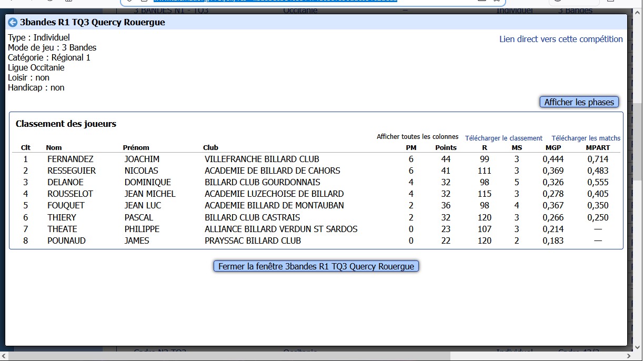Click the Nom column header
Image resolution: width=644 pixels, height=361 pixels.
[x=54, y=148]
